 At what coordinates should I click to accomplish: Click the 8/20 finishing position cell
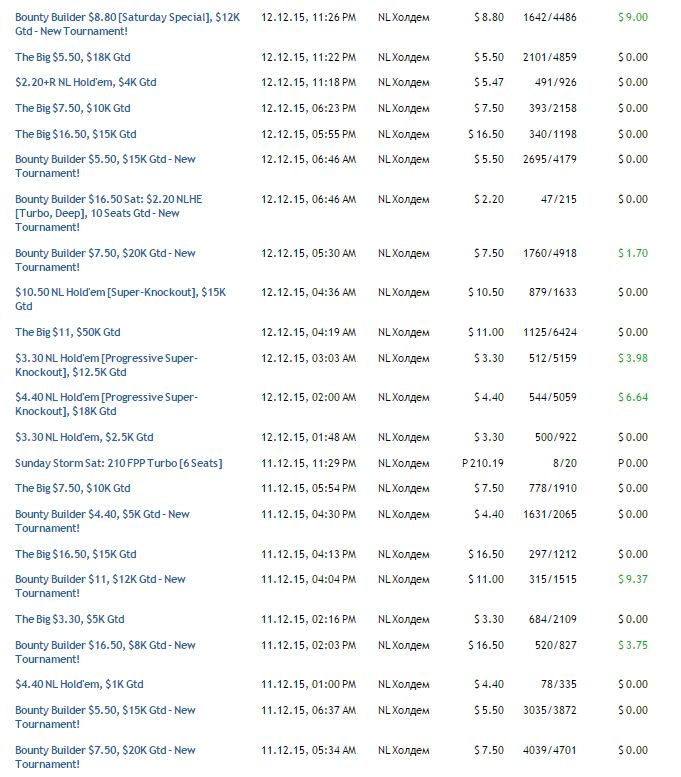564,463
